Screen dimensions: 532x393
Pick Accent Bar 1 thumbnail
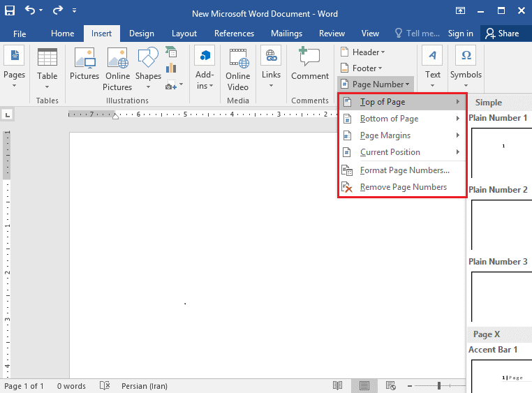[501, 376]
